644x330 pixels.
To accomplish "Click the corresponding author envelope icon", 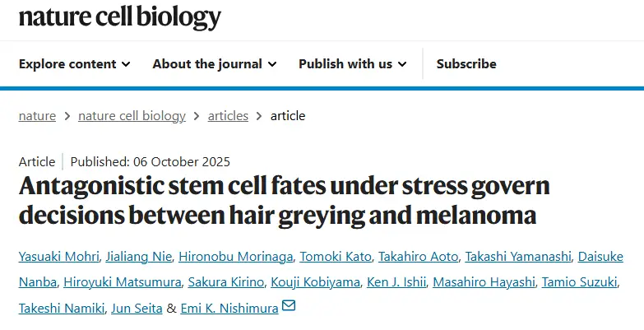I will pyautogui.click(x=289, y=307).
